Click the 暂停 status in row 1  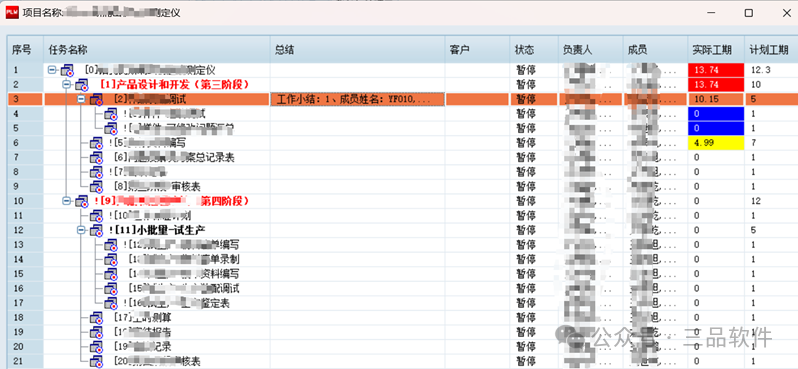click(x=526, y=70)
